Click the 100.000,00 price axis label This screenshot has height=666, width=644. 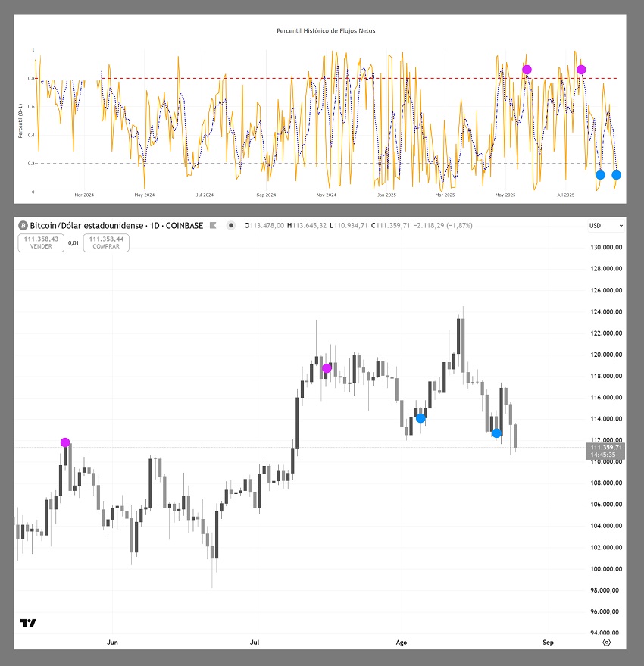click(606, 569)
